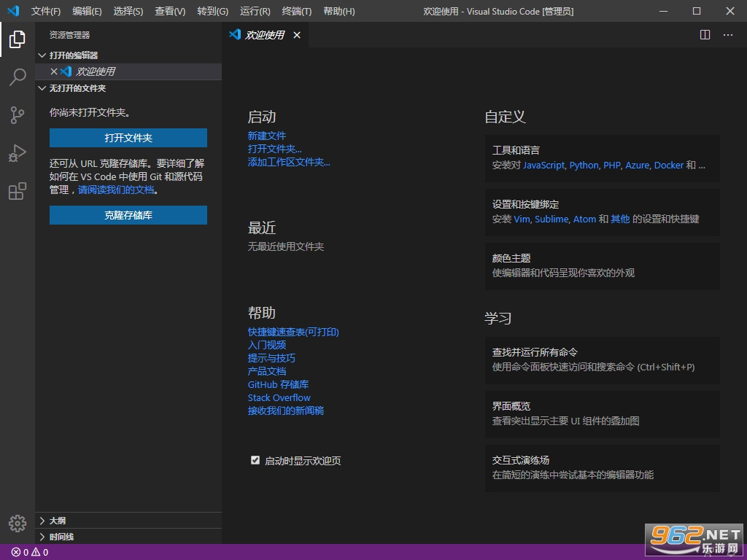Click the VS Code logo in title bar
This screenshot has width=747, height=560.
(13, 11)
